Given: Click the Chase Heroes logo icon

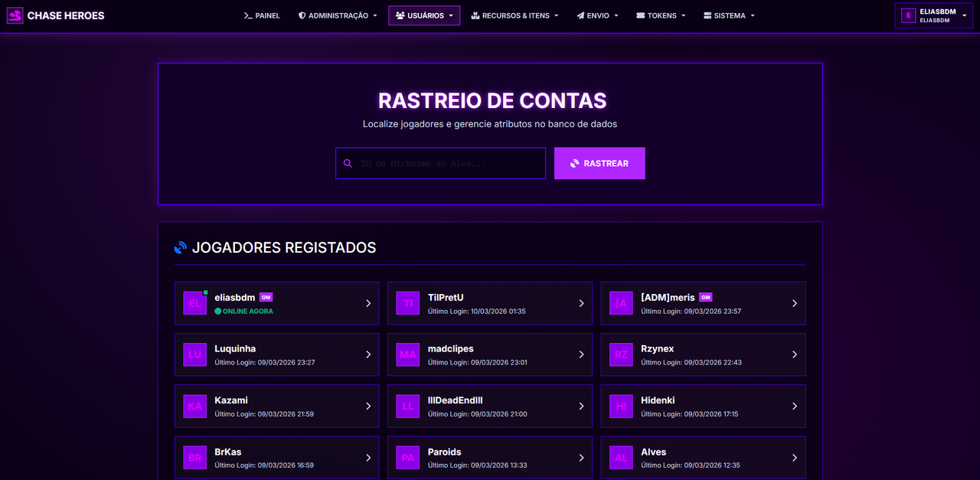Looking at the screenshot, I should click(15, 15).
